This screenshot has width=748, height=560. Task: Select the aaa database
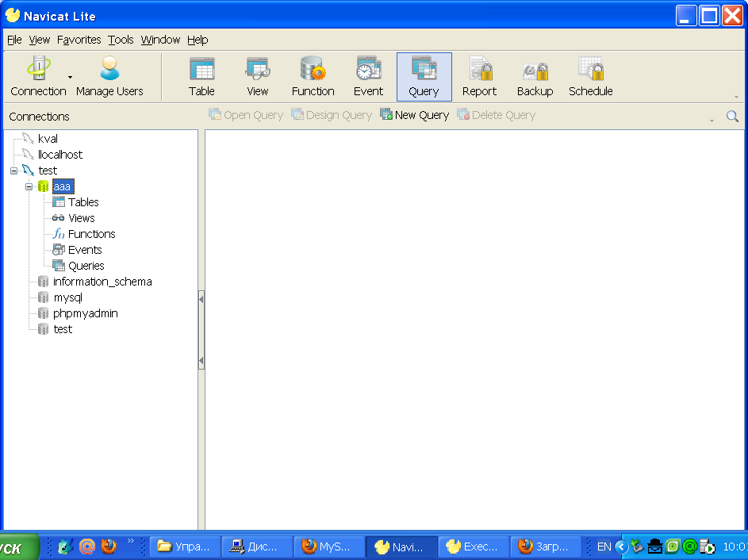pos(63,186)
